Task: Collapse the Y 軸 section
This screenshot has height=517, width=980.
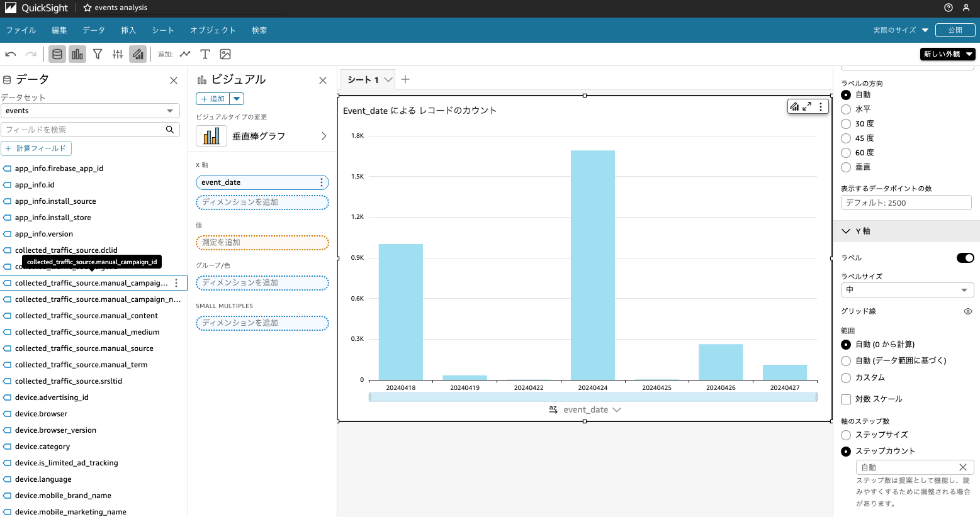Action: [x=846, y=231]
